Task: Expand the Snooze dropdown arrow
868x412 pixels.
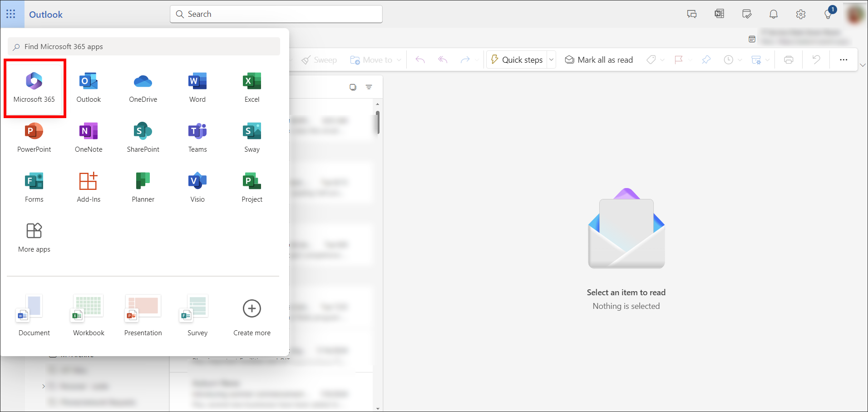Action: 740,60
